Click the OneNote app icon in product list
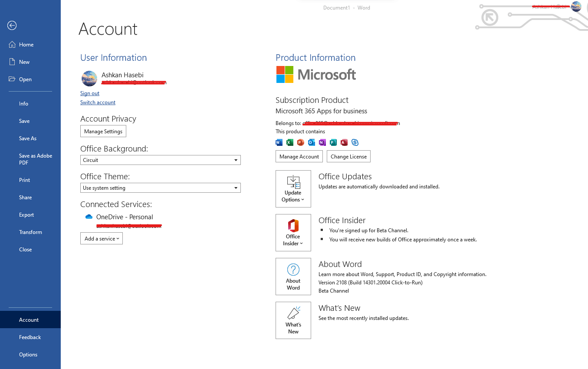588x369 pixels. [322, 142]
